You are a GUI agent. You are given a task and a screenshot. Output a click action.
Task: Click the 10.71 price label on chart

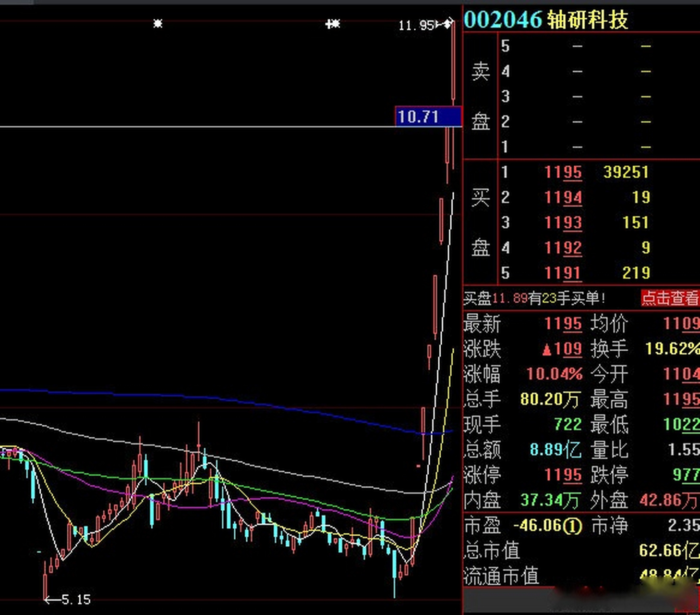point(428,116)
